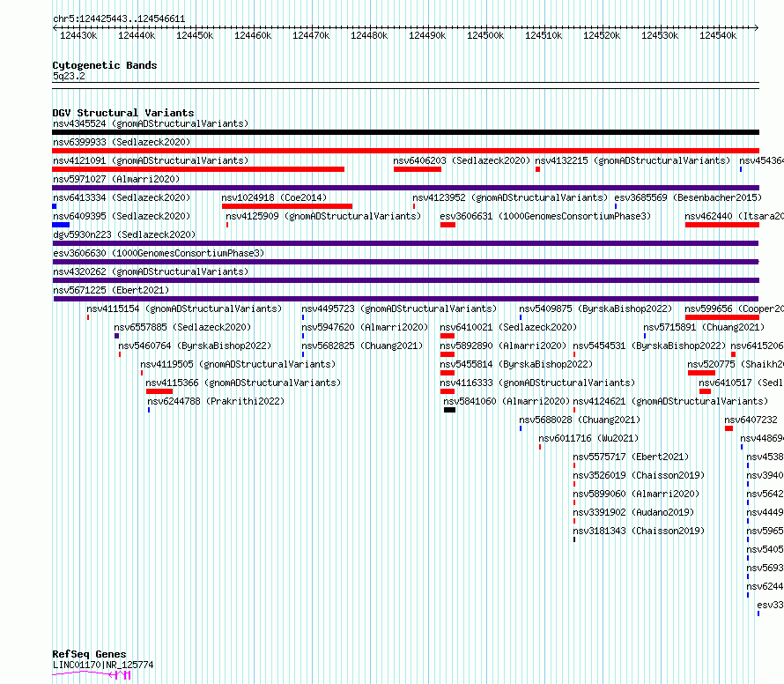Open nsv4125909 gnomAD variant label
Screen dimensions: 784x684
tap(323, 216)
